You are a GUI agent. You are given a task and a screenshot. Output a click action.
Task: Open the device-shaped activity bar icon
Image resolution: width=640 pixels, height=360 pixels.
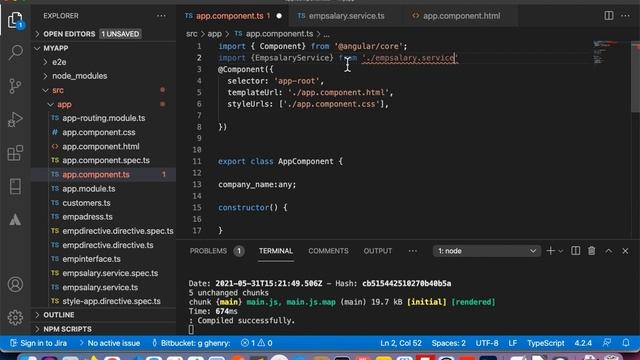[15, 186]
